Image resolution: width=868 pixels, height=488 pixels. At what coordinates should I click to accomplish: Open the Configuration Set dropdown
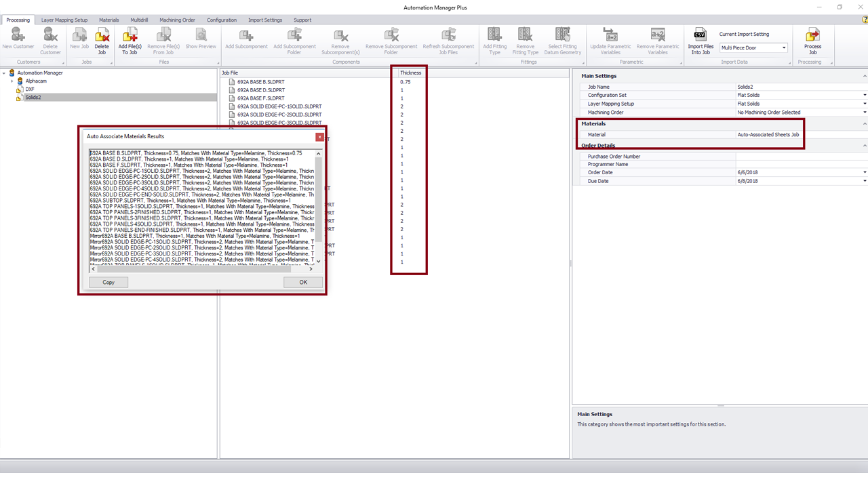pyautogui.click(x=865, y=96)
